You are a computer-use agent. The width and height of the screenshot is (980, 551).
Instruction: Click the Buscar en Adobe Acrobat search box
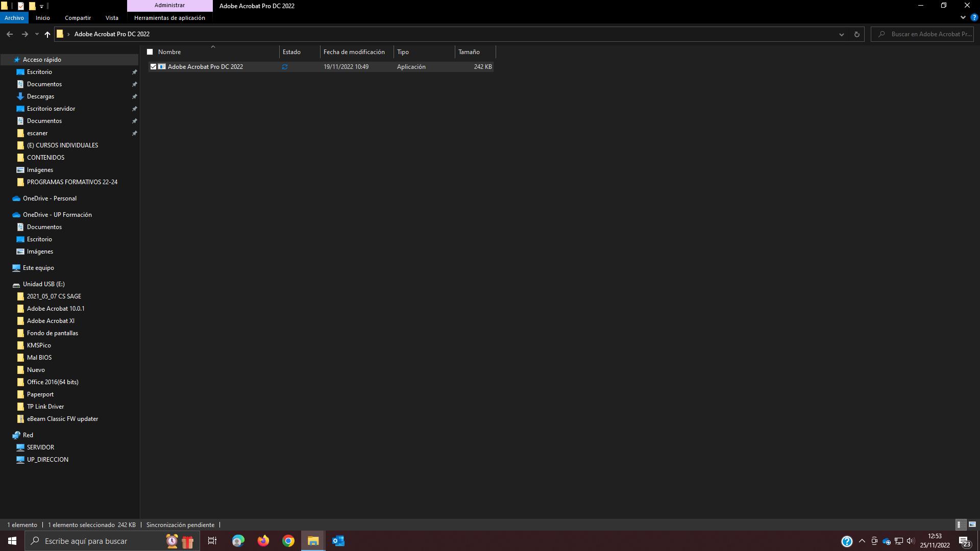[x=928, y=34]
